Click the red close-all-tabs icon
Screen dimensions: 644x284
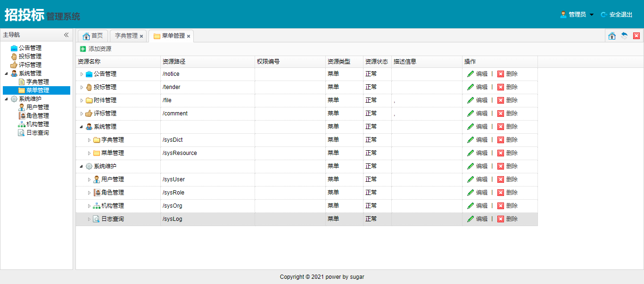click(636, 36)
